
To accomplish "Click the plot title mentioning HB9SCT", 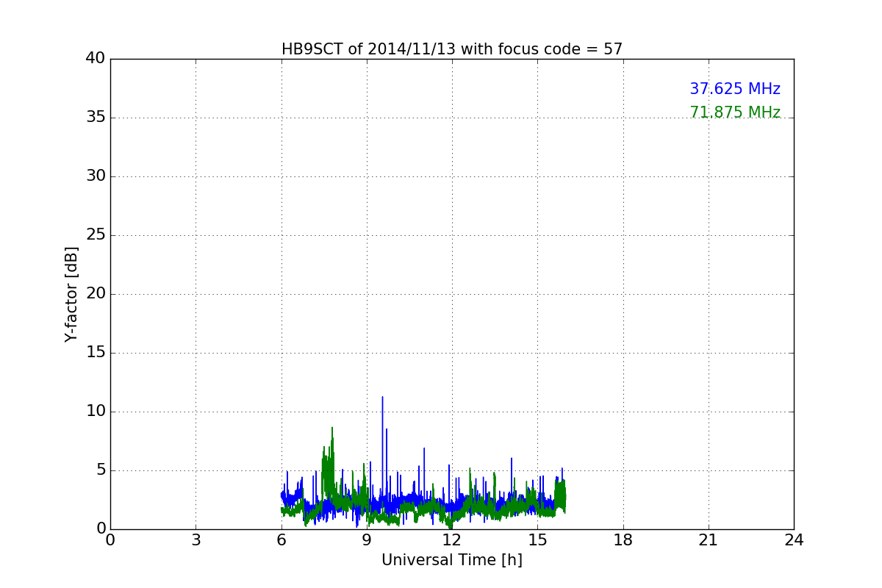I will 452,49.
